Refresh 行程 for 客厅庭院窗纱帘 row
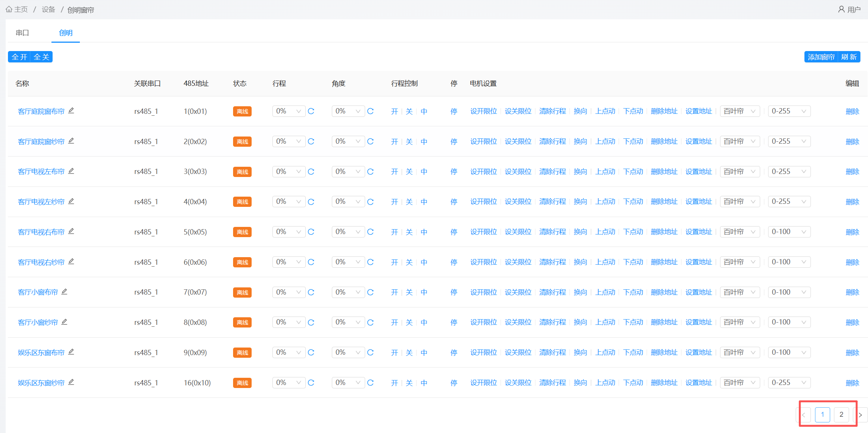This screenshot has height=433, width=868. click(311, 141)
